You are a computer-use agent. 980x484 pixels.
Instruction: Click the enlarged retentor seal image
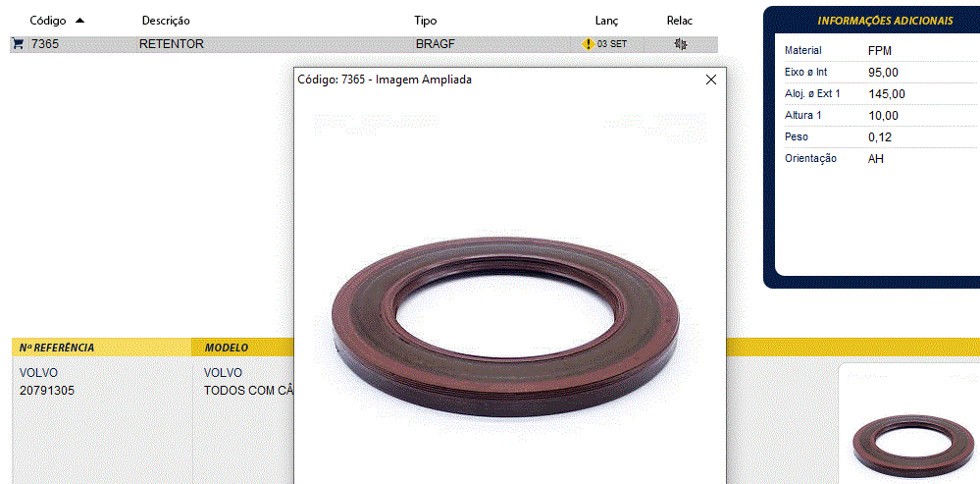tap(506, 326)
